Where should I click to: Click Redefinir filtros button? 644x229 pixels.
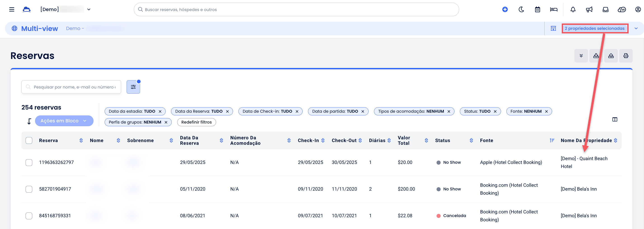[196, 122]
